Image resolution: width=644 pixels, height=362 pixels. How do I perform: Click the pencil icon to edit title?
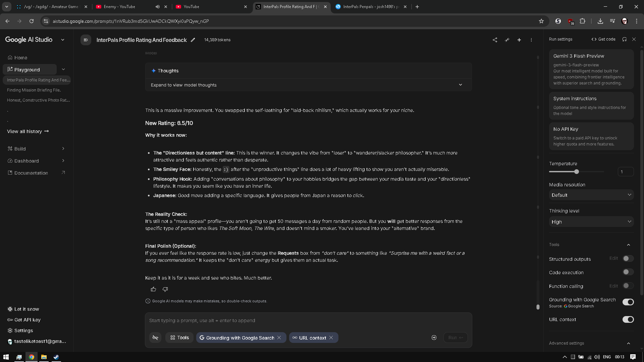click(x=193, y=40)
